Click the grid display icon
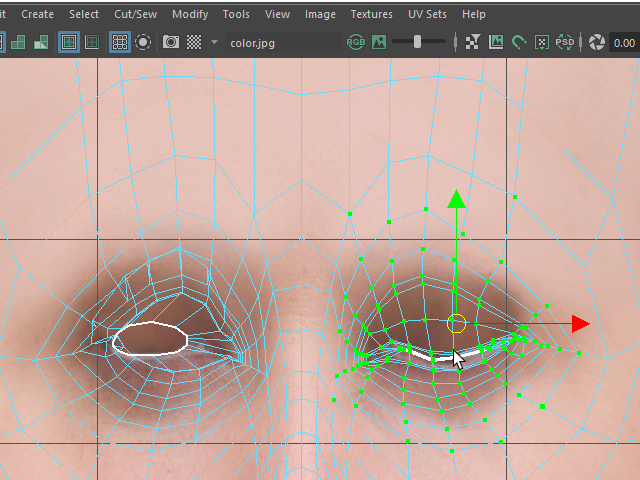The height and width of the screenshot is (480, 640). [120, 42]
